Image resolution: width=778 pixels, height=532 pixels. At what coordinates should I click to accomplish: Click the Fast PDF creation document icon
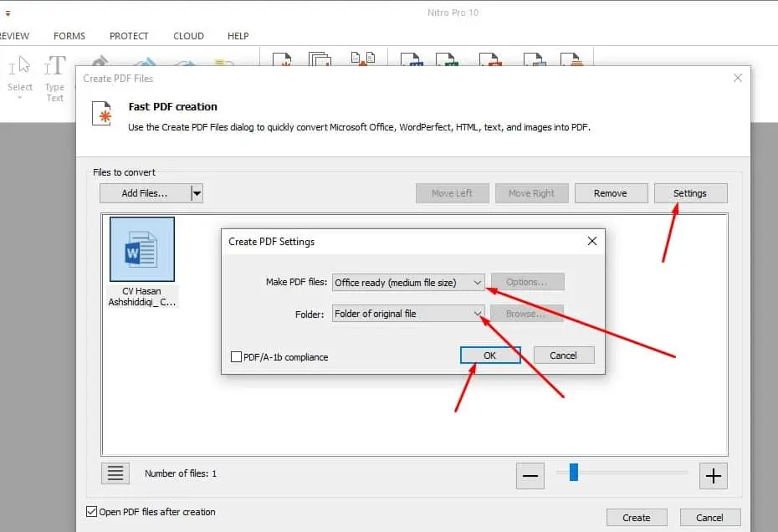pyautogui.click(x=102, y=114)
